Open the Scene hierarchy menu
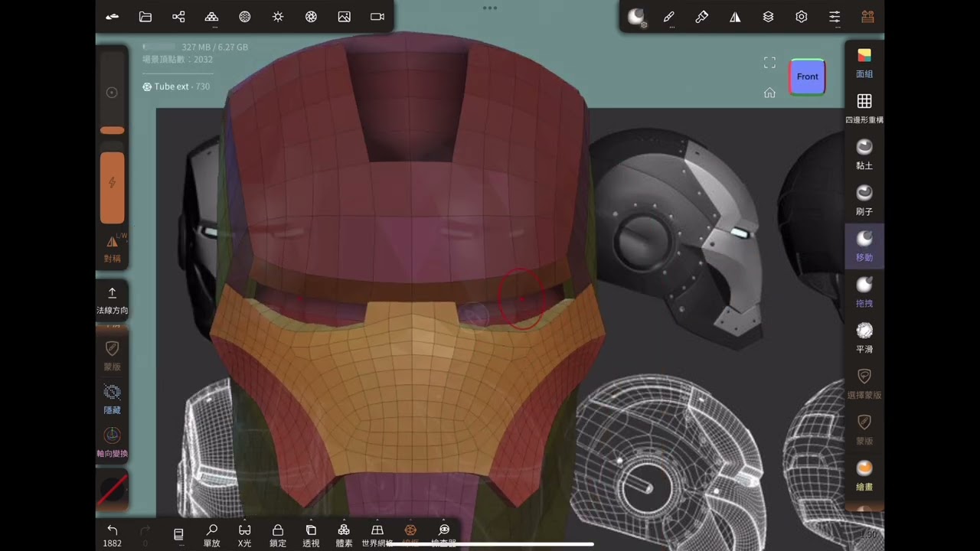 coord(178,17)
